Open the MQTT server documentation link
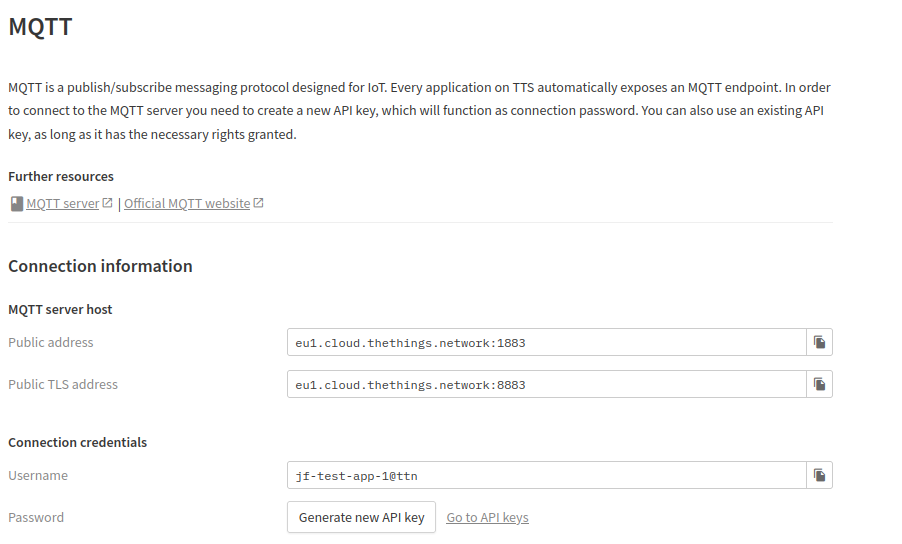 (63, 204)
